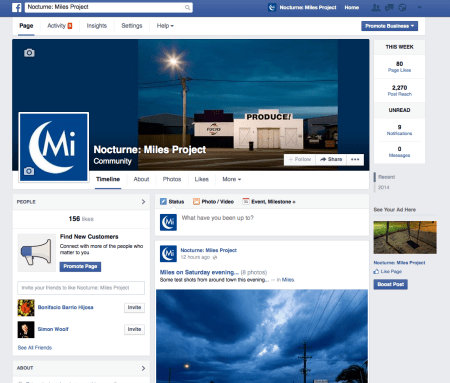Click the Share button
Image resolution: width=450 pixels, height=383 pixels.
(331, 159)
